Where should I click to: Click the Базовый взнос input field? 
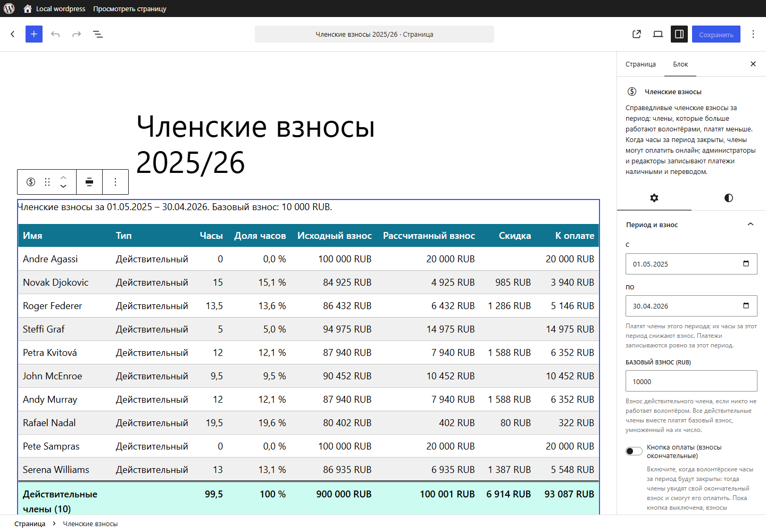pos(692,381)
